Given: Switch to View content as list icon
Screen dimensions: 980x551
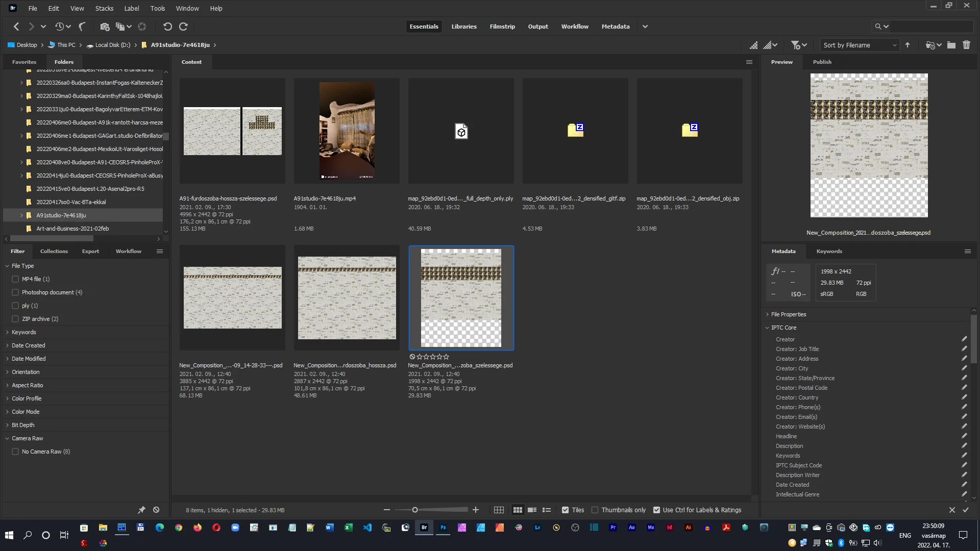Looking at the screenshot, I should [547, 510].
